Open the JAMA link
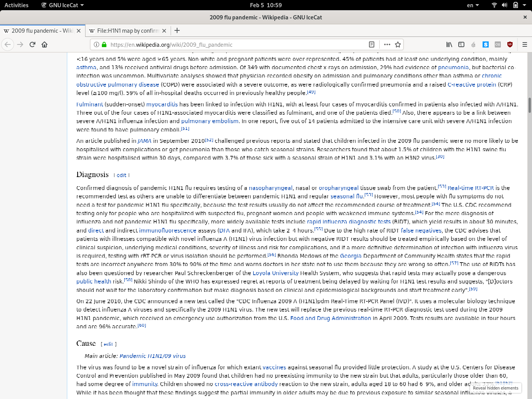The height and width of the screenshot is (399, 532). 144,141
